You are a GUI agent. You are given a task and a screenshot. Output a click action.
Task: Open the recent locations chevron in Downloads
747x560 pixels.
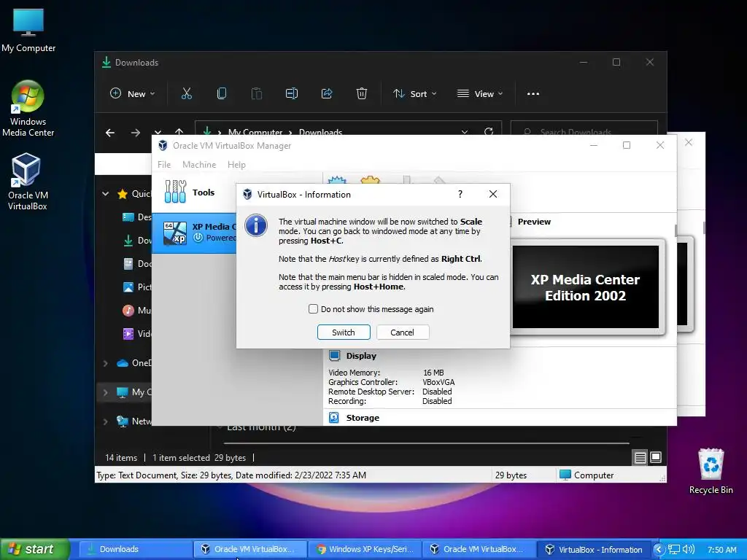(x=158, y=133)
